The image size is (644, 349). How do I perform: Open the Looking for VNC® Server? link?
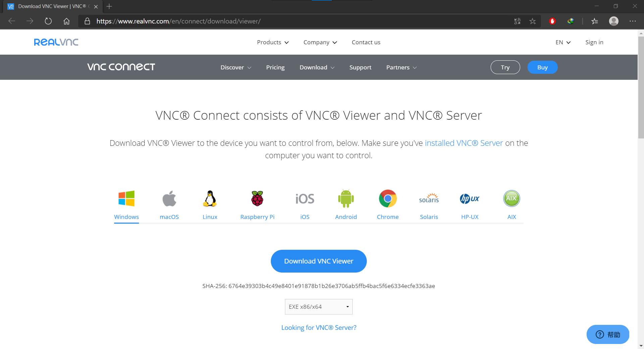point(319,328)
